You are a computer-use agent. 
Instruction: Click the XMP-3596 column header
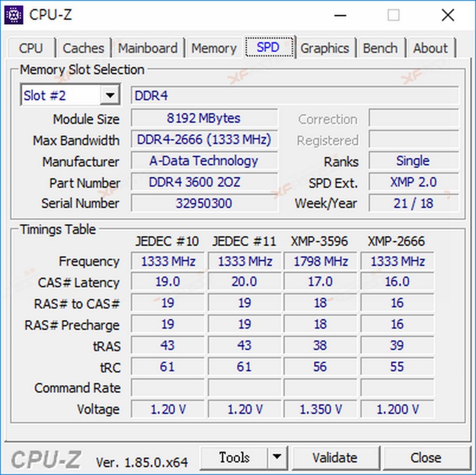pos(320,241)
